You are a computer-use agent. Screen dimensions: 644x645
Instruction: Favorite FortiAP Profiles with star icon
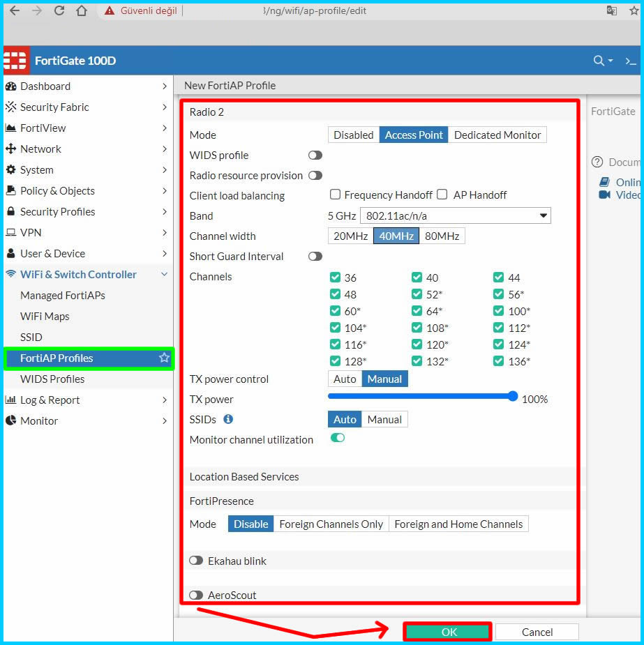coord(164,358)
